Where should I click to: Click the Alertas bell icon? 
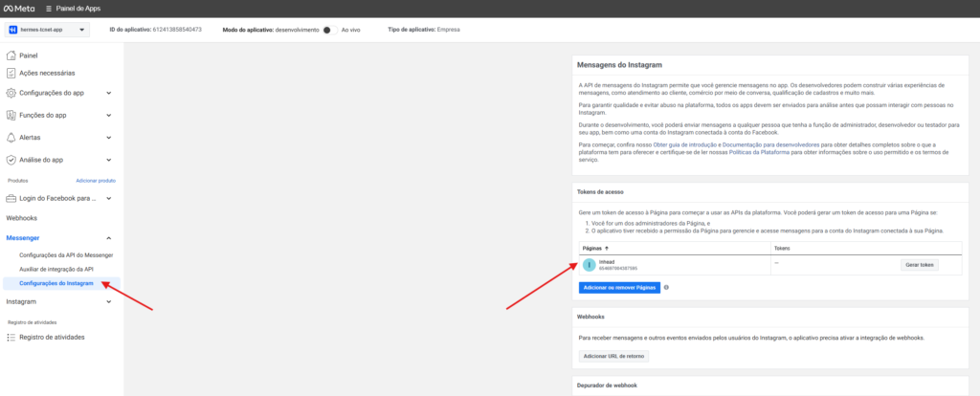(11, 138)
